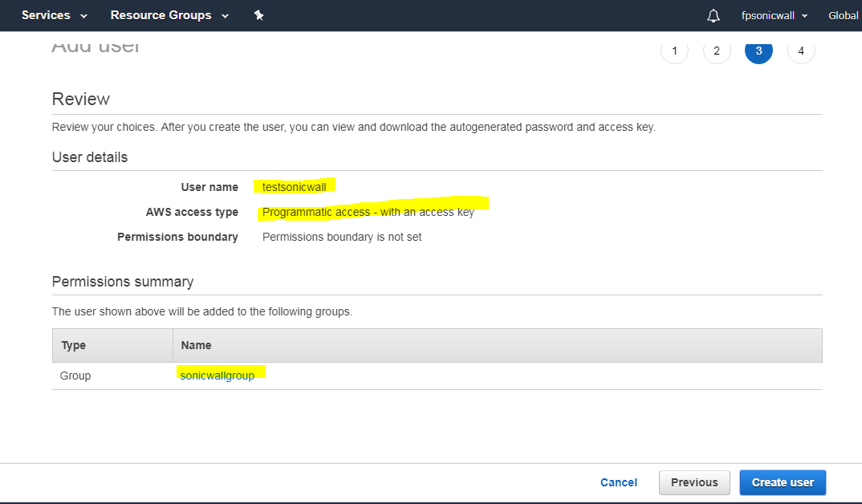Viewport: 862px width, 504px height.
Task: Jump to step 2 circle
Action: 716,51
